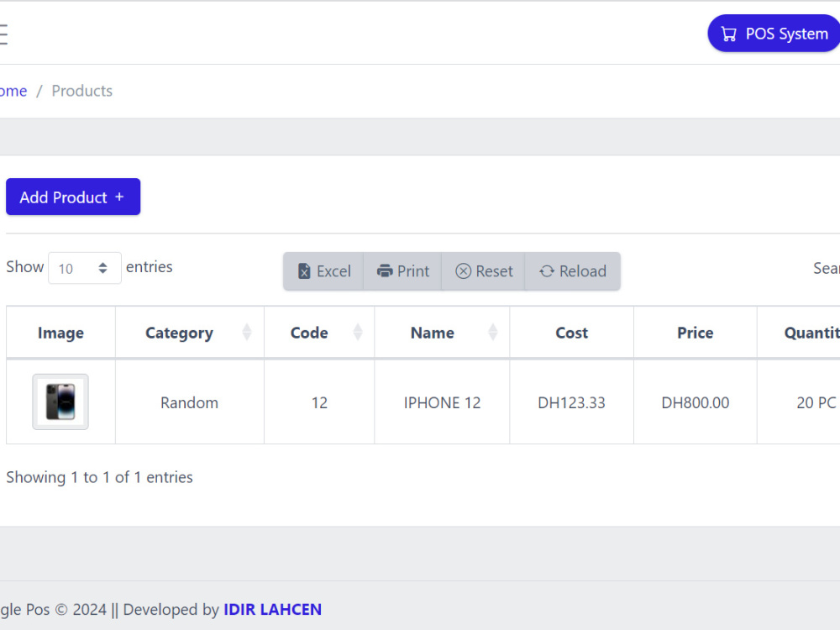The height and width of the screenshot is (630, 840).
Task: Click the Price column header
Action: coord(696,333)
